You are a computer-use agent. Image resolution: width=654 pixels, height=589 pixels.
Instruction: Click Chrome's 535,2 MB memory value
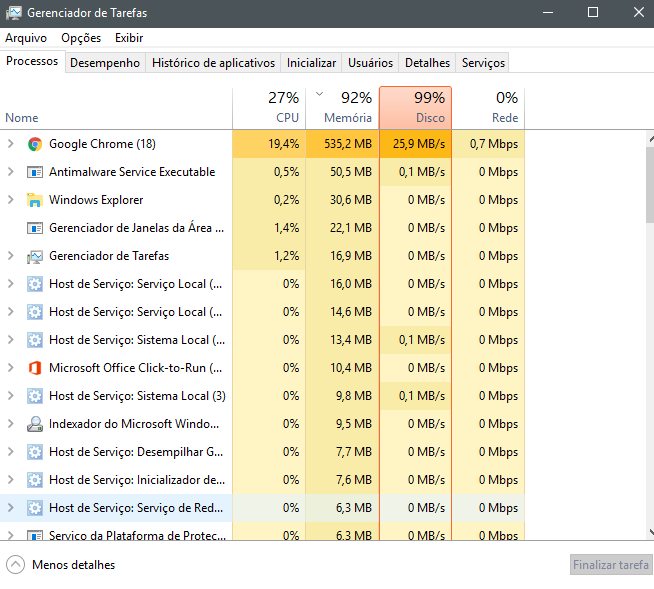(348, 144)
